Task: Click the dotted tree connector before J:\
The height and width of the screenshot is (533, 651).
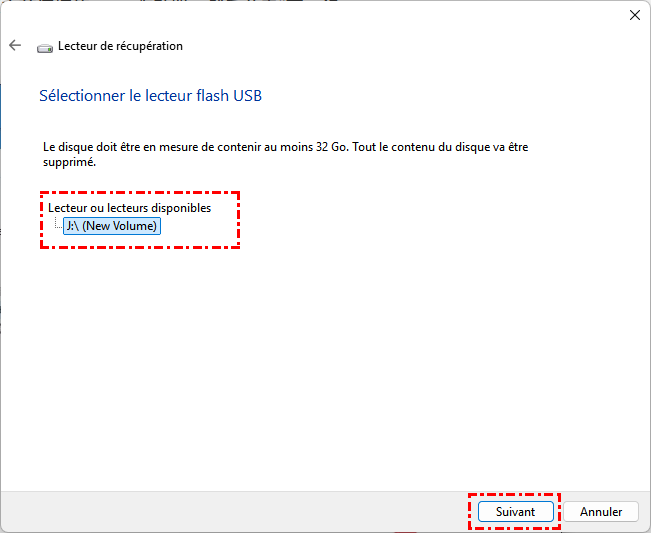Action: pyautogui.click(x=56, y=226)
